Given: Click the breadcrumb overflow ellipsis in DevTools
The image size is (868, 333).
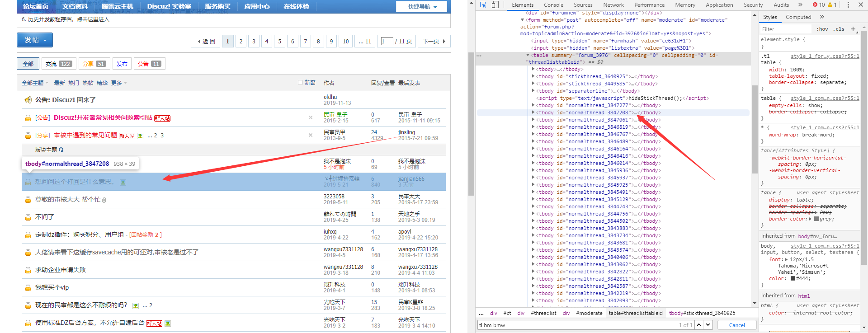Looking at the screenshot, I should 481,313.
